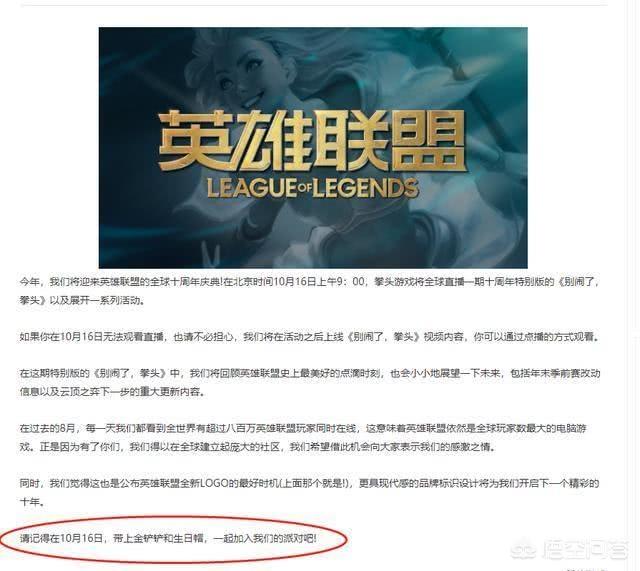Click the golden 英雄联盟 Chinese logo

pos(312,141)
